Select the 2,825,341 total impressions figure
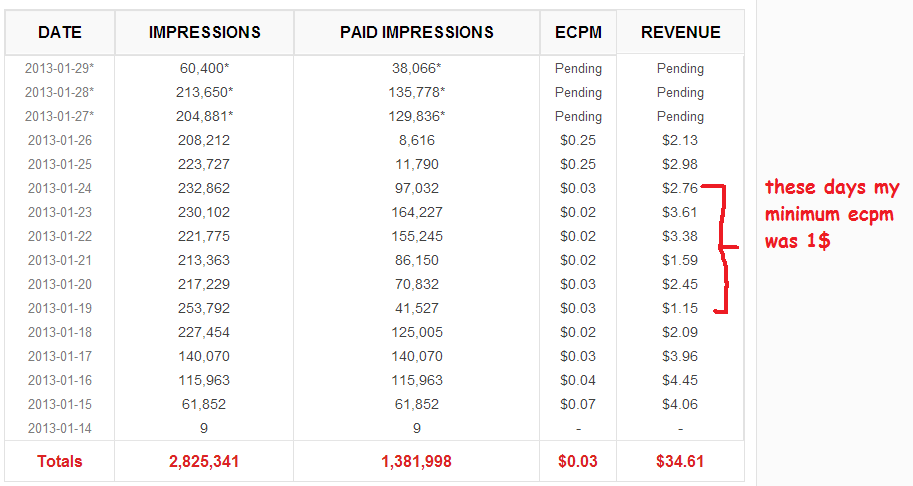 click(x=204, y=461)
